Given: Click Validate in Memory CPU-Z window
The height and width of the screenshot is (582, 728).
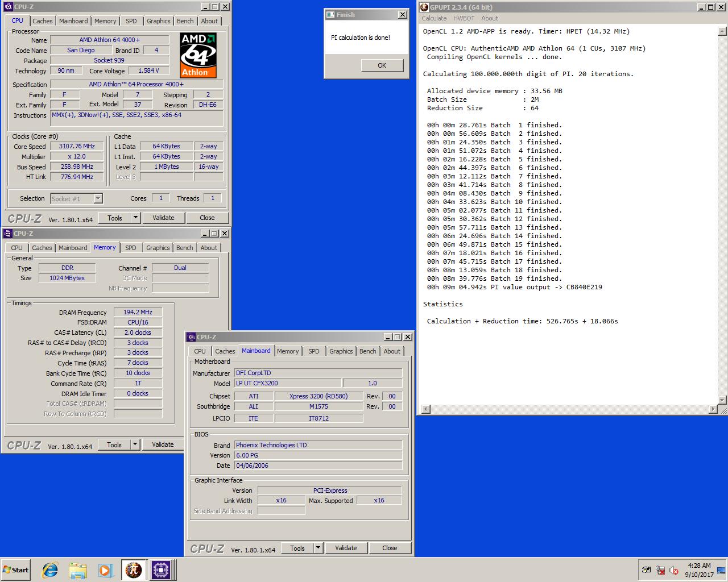Looking at the screenshot, I should pos(163,444).
